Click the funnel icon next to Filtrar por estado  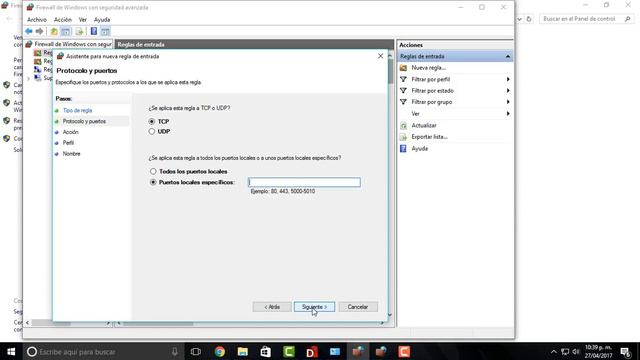(x=403, y=91)
